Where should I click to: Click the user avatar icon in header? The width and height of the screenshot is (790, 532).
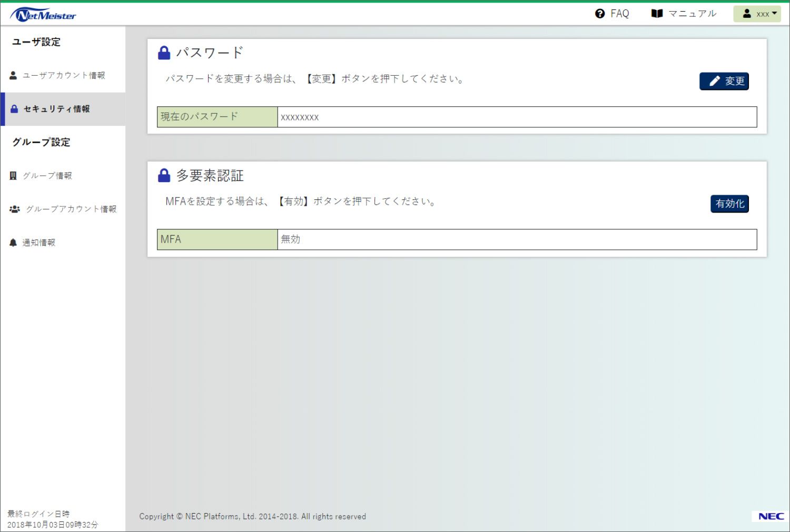(x=747, y=14)
